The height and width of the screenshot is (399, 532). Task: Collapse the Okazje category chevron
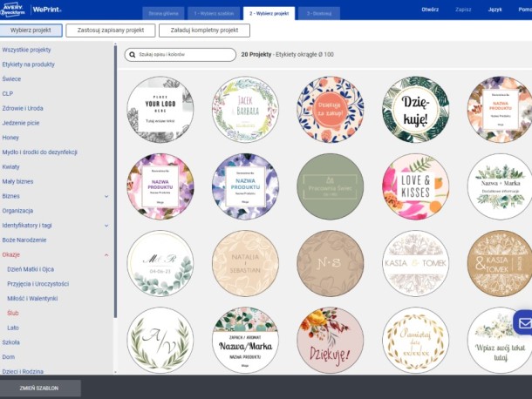pyautogui.click(x=106, y=255)
